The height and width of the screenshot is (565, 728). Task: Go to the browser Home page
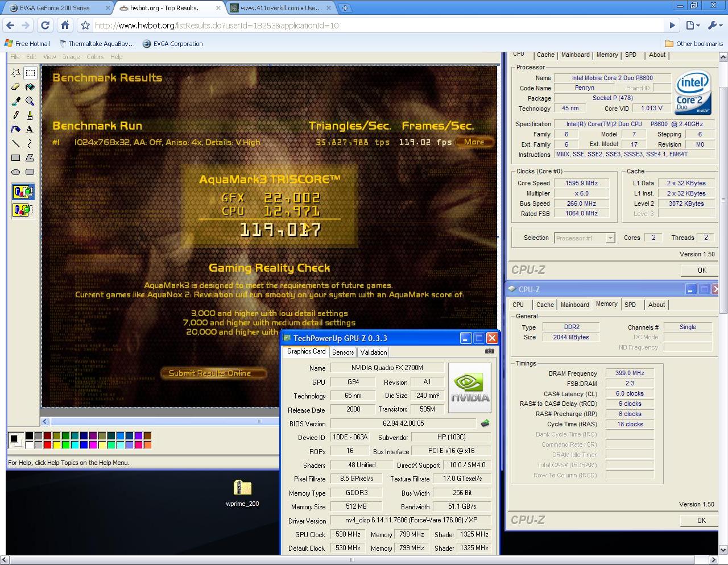[65, 26]
